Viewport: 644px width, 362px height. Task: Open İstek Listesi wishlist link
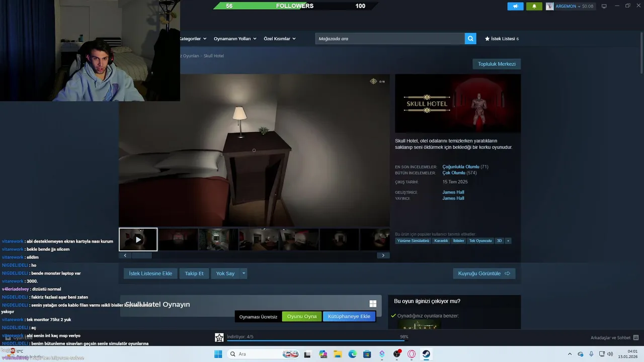coord(502,39)
